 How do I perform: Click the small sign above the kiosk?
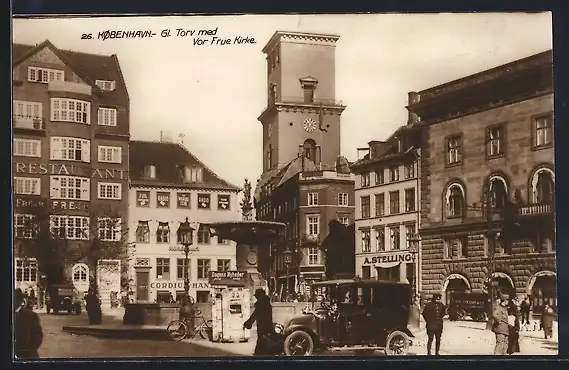(x=228, y=275)
